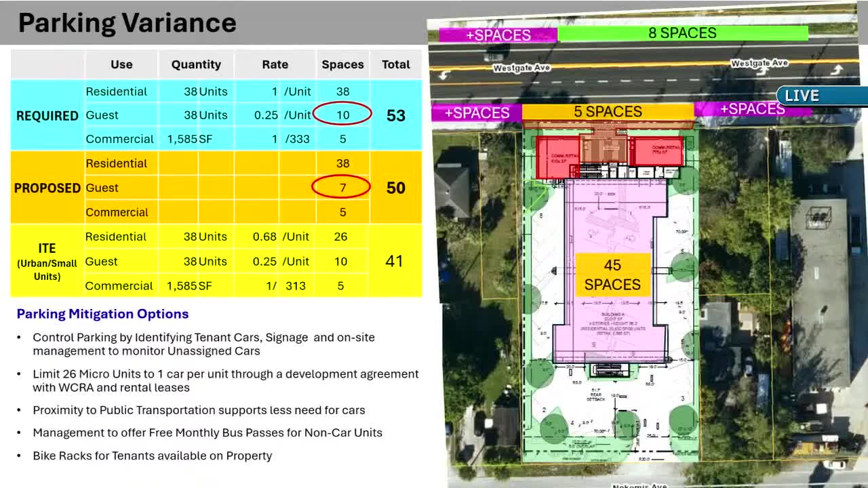Viewport: 868px width, 488px height.
Task: Click the green 8 SPACES bar on Westgate Ave
Action: pyautogui.click(x=682, y=33)
